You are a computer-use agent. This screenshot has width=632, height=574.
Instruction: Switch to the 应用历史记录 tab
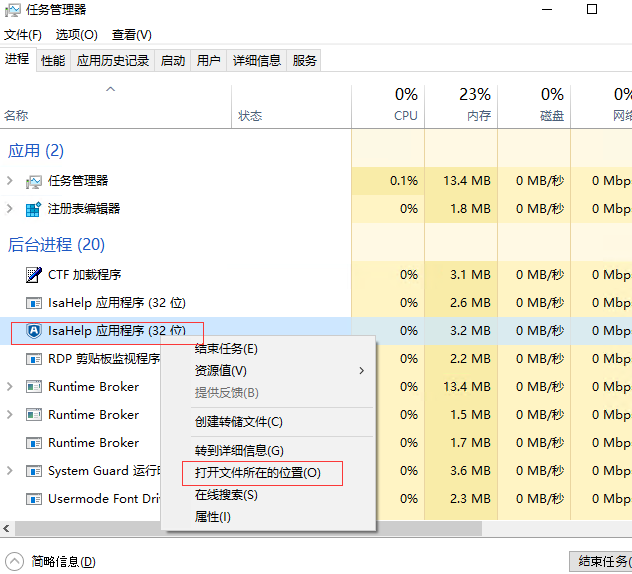tap(113, 61)
